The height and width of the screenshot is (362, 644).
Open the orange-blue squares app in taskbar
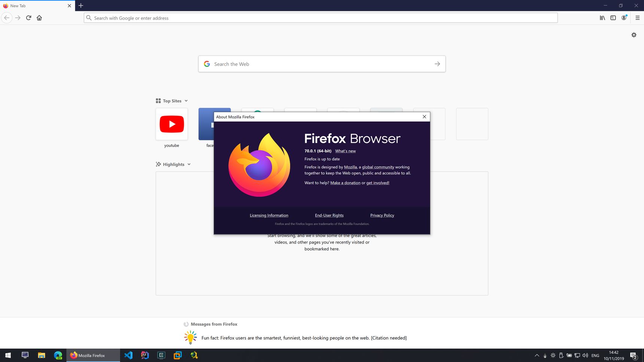click(178, 355)
